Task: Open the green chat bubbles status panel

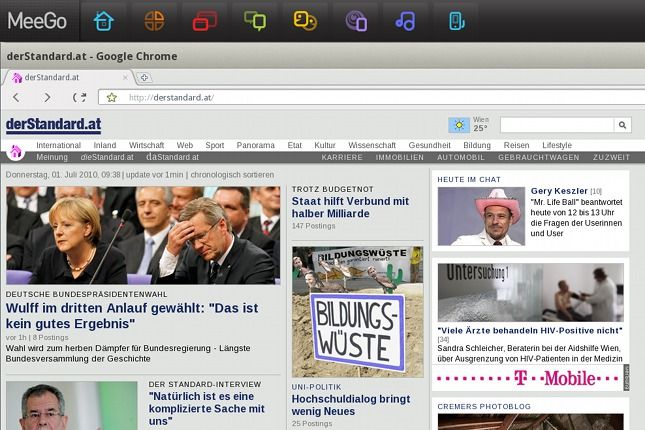Action: pyautogui.click(x=255, y=21)
